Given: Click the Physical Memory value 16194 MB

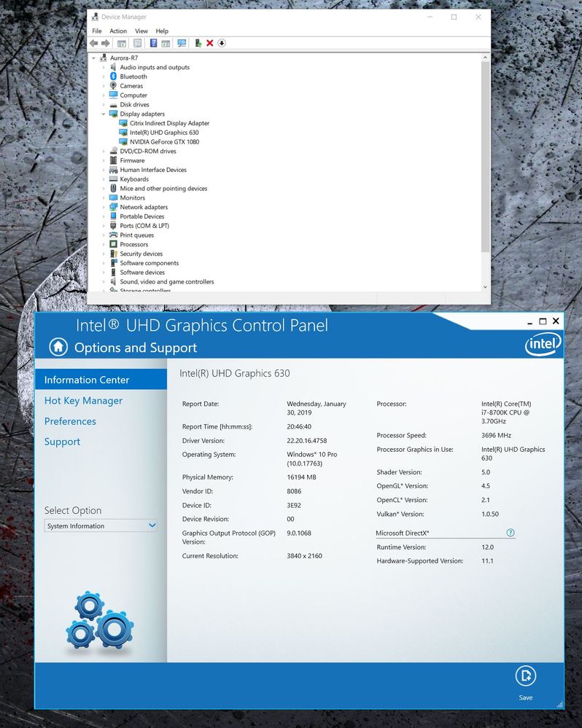Looking at the screenshot, I should click(301, 477).
